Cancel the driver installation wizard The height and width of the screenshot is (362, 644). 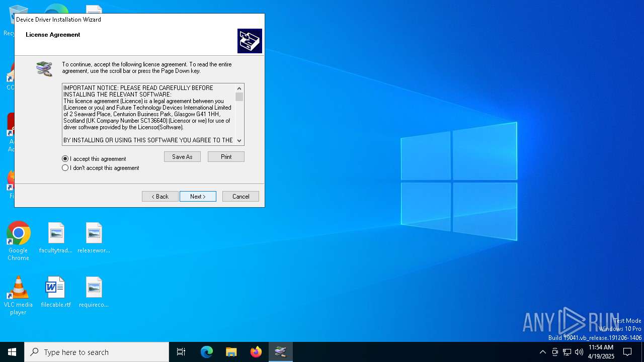240,197
